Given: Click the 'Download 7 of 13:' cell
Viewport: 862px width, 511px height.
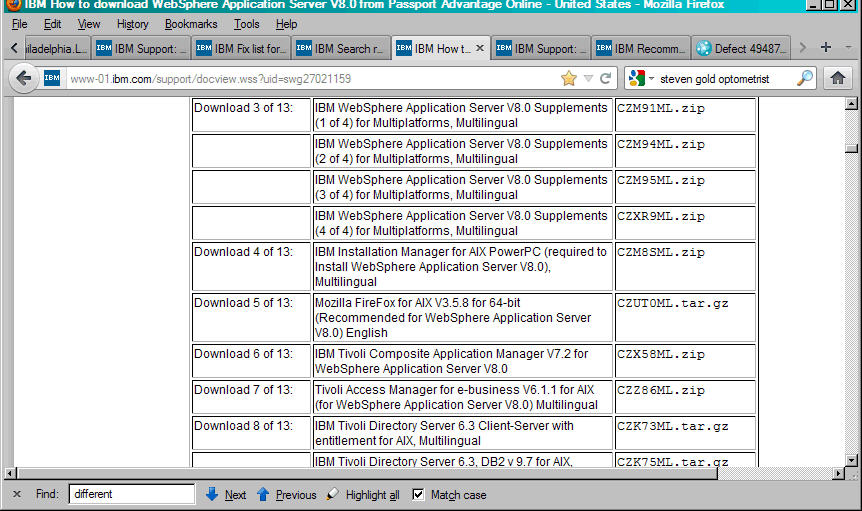Looking at the screenshot, I should [x=251, y=397].
